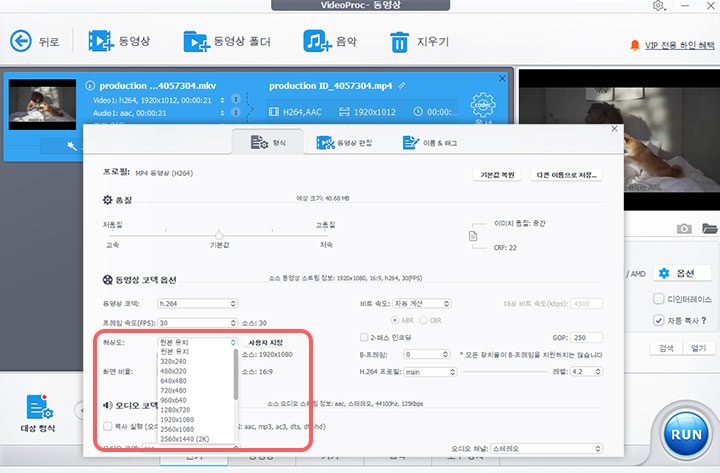
Task: Click the film reel icon by 동영상 코덱 옵션
Action: (x=107, y=280)
